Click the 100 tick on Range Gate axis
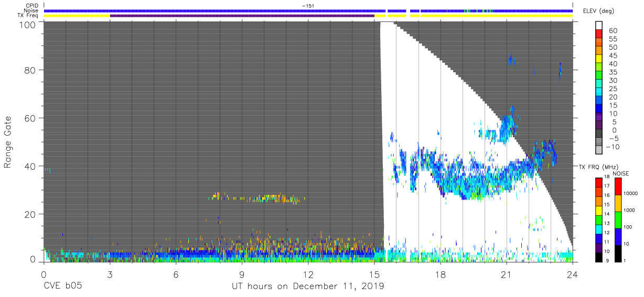This screenshot has width=644, height=297. click(x=28, y=25)
